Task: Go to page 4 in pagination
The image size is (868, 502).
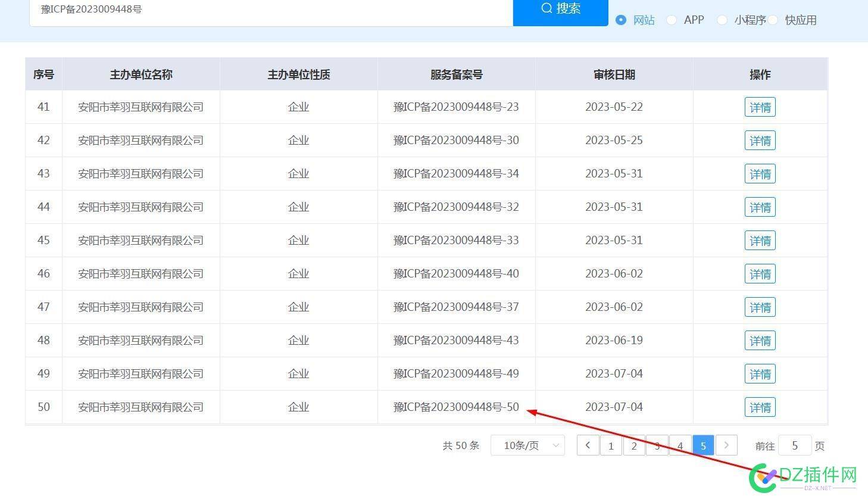Action: click(x=680, y=445)
